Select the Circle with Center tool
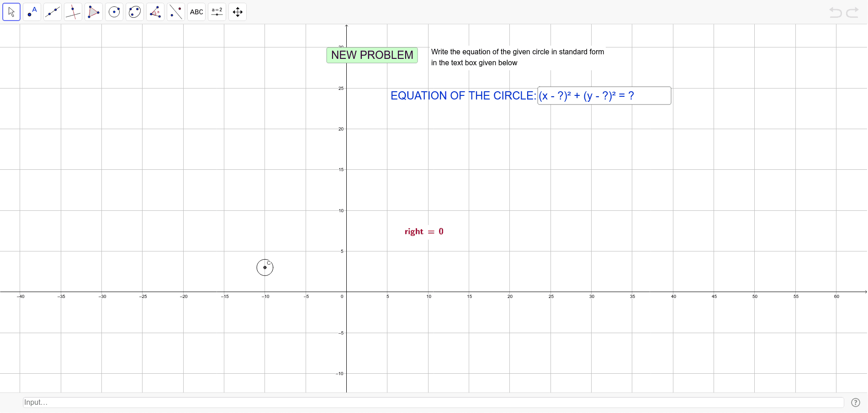 tap(114, 12)
